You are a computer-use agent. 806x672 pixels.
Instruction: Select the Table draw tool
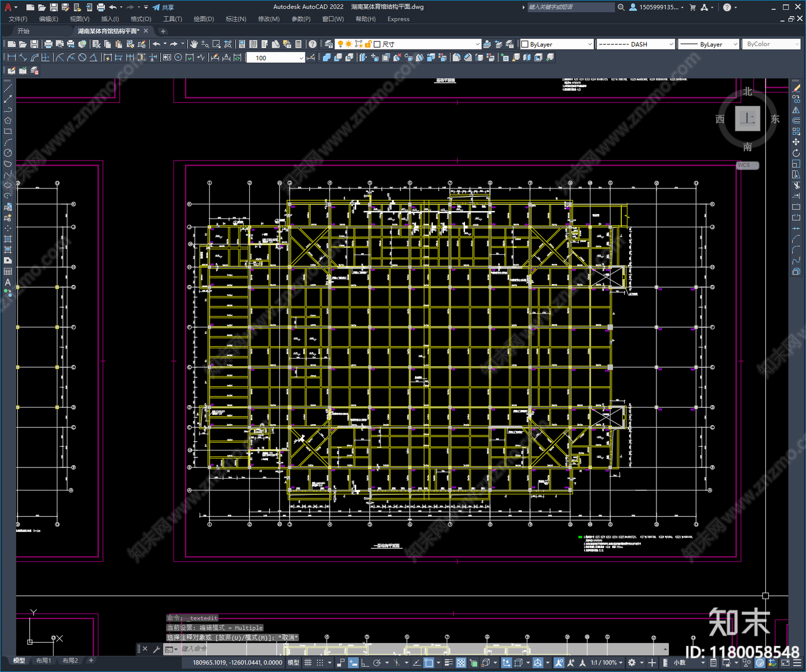[8, 272]
